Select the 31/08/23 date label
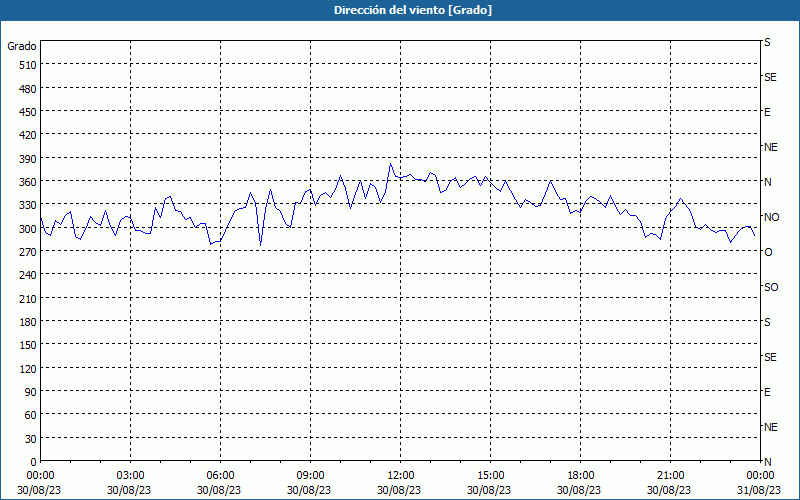 (x=759, y=490)
